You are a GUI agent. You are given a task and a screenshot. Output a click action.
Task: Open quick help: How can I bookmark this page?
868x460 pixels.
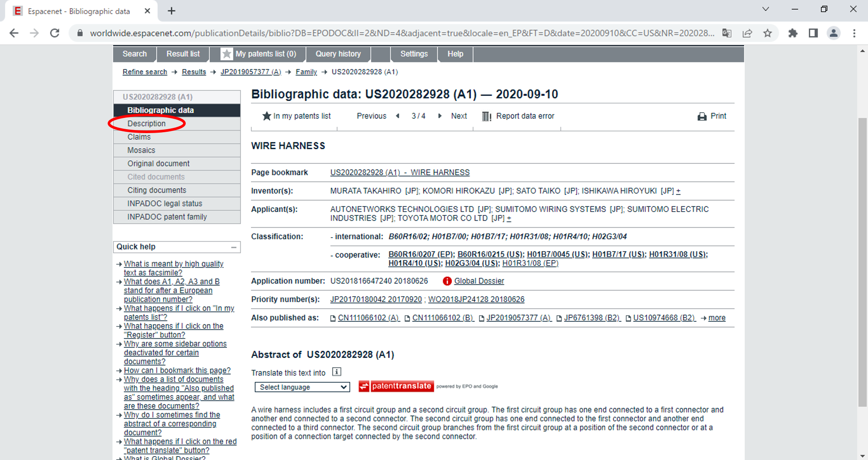tap(177, 370)
